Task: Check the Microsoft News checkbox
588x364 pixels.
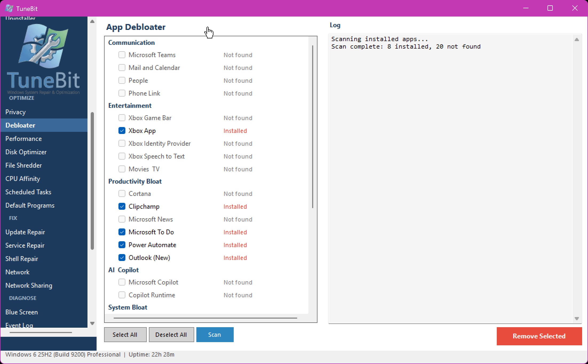Action: [x=122, y=219]
